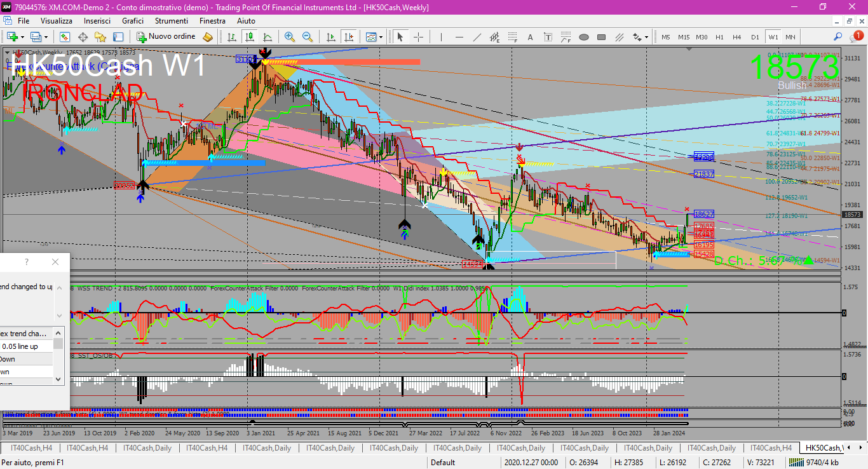868x469 pixels.
Task: Click alert list scroll-down arrow
Action: pyautogui.click(x=58, y=379)
